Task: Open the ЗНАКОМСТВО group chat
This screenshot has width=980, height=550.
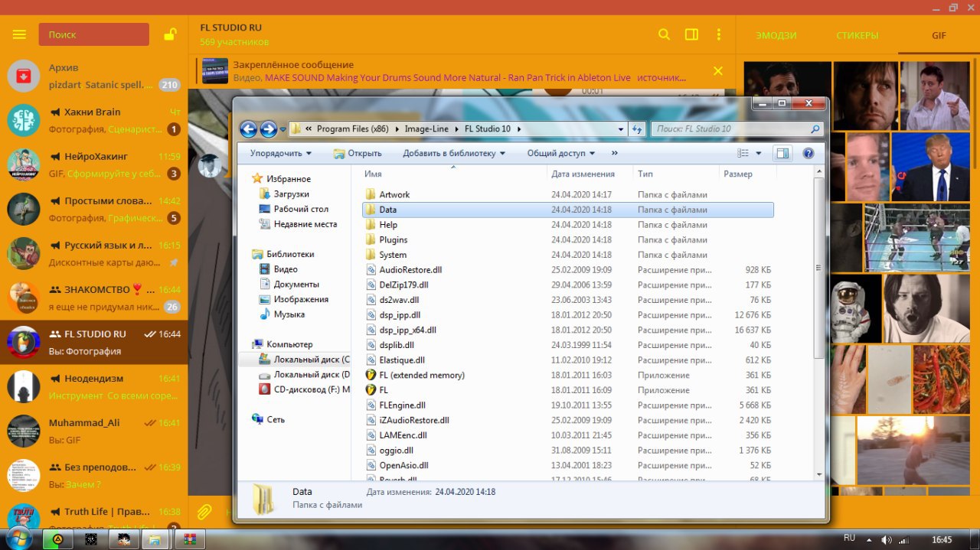Action: 94,298
